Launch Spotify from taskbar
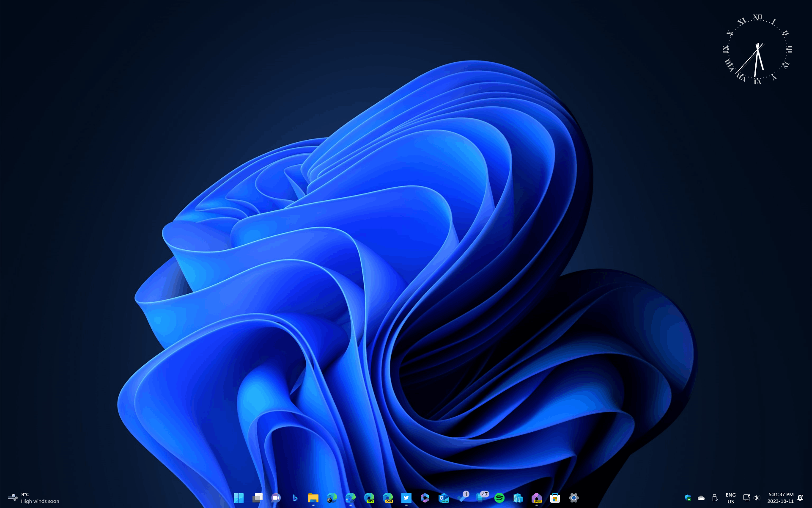 pos(499,498)
